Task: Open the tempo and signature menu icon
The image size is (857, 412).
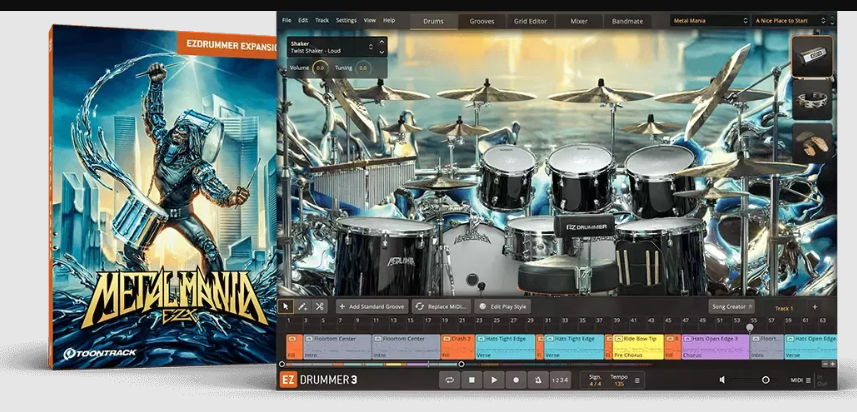Action: tap(637, 380)
